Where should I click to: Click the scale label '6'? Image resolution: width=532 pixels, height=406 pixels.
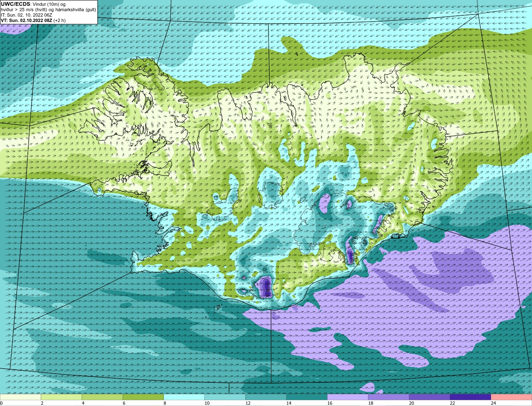pyautogui.click(x=124, y=403)
